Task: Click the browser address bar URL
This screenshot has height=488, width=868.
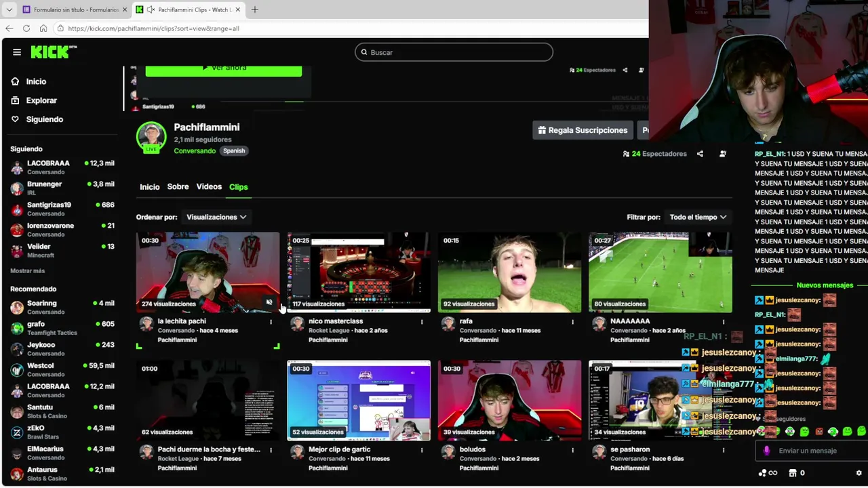Action: [x=153, y=28]
